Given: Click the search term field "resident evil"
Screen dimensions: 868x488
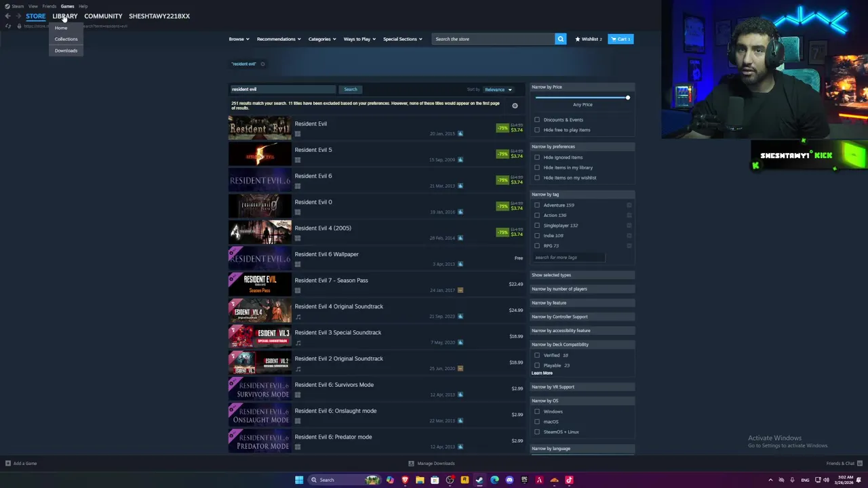Looking at the screenshot, I should (283, 89).
